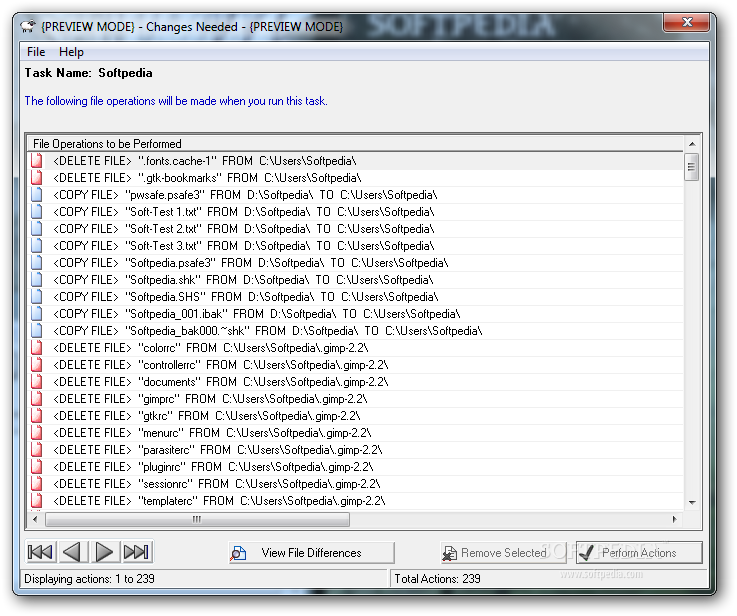The image size is (737, 616).
Task: Click blue file icon for Softpedia.psafe3
Action: [x=37, y=263]
